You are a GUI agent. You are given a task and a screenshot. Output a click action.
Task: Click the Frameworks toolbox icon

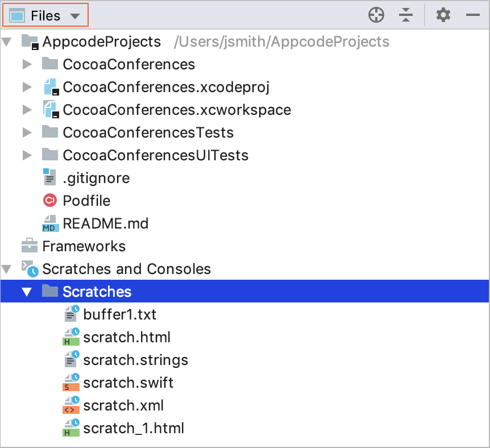coord(29,246)
